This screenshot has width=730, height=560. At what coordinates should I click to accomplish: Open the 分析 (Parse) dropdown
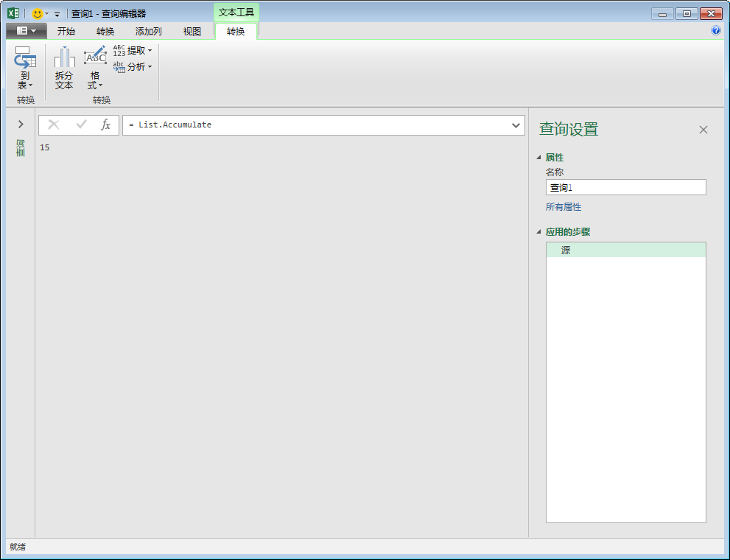133,66
